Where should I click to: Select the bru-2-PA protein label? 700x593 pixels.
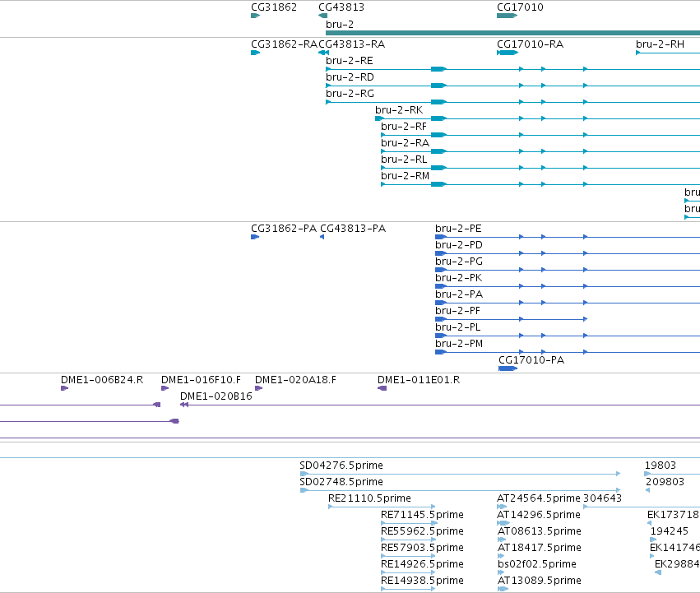click(459, 294)
